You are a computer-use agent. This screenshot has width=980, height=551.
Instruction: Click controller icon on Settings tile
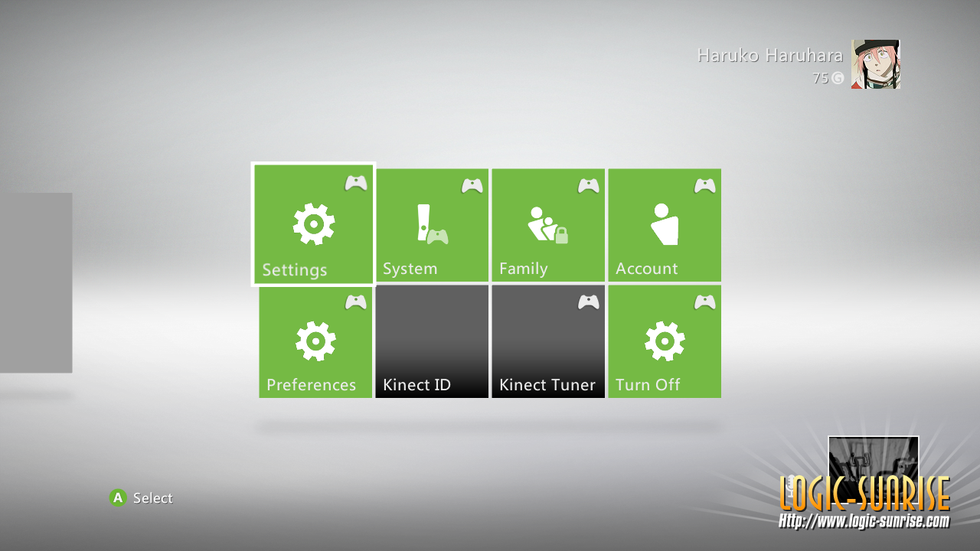356,183
